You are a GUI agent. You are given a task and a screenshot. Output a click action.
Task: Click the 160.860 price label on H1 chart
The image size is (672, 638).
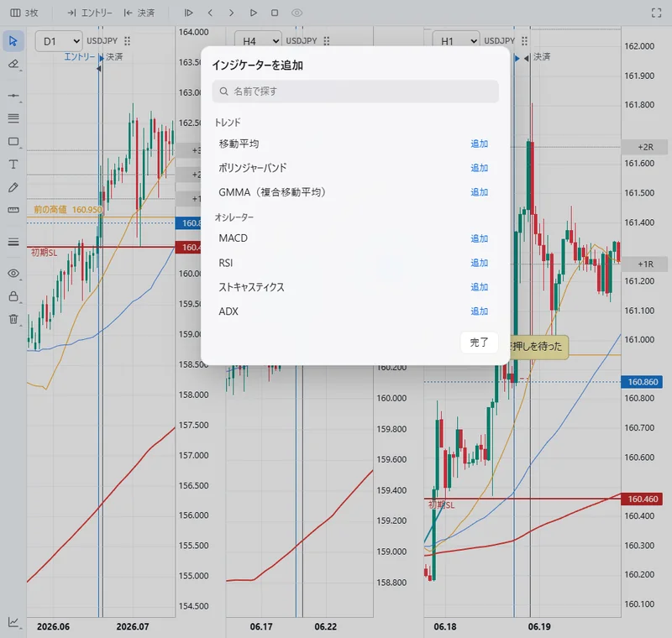(642, 382)
